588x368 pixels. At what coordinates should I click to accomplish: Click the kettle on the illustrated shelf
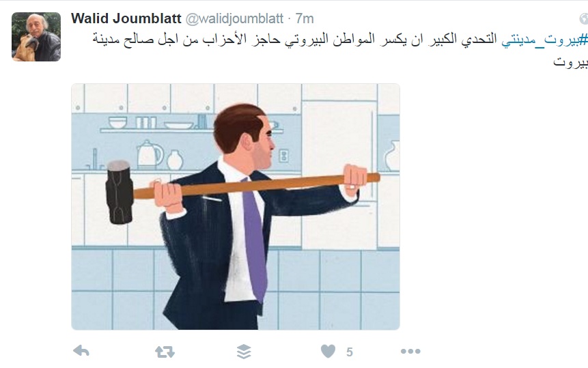150,154
